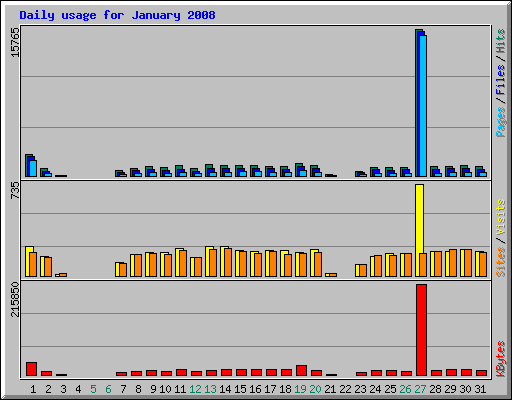Screen dimensions: 512x400
Task: Click the red 'KBytes' legend label
Action: coord(501,359)
